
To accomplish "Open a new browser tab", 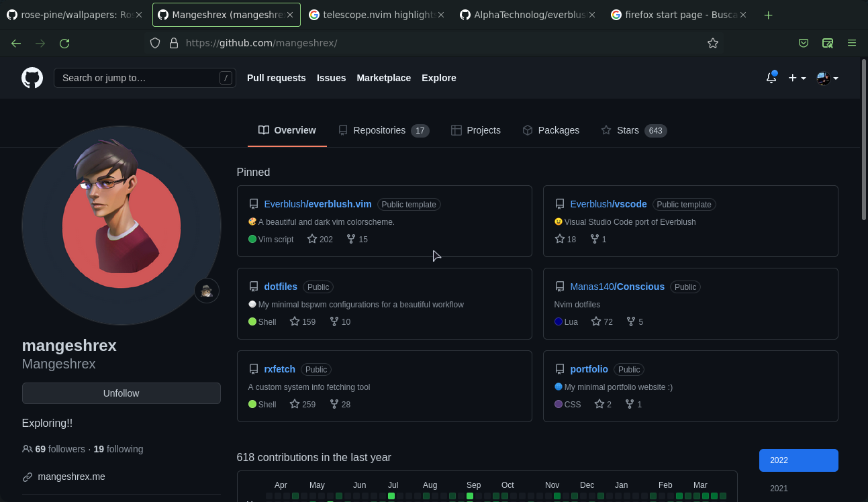I will coord(769,15).
